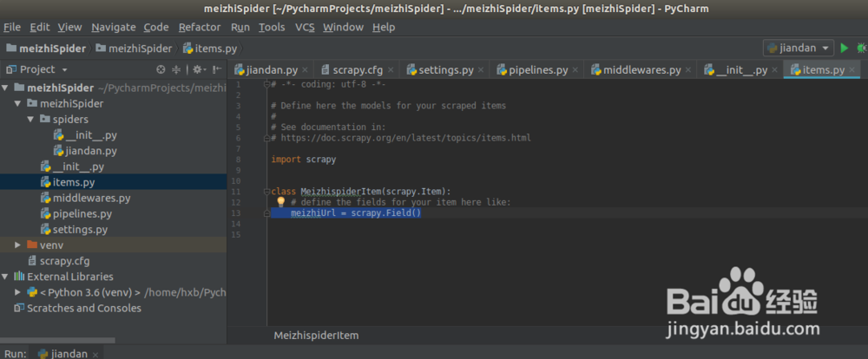
Task: Close the settings.py editor tab
Action: (x=481, y=70)
